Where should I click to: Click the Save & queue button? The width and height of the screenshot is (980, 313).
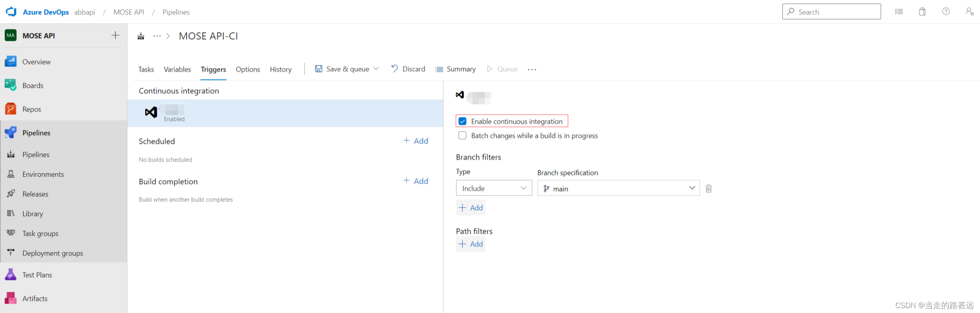(x=342, y=69)
